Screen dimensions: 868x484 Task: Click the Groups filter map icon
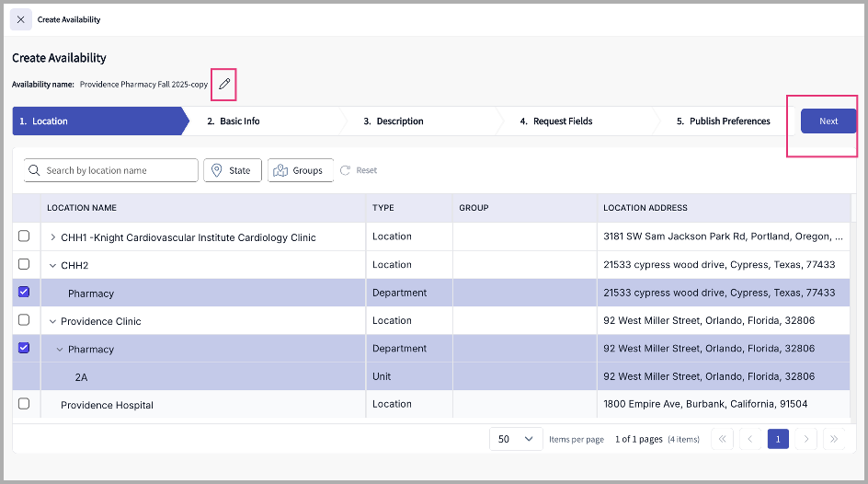(281, 170)
